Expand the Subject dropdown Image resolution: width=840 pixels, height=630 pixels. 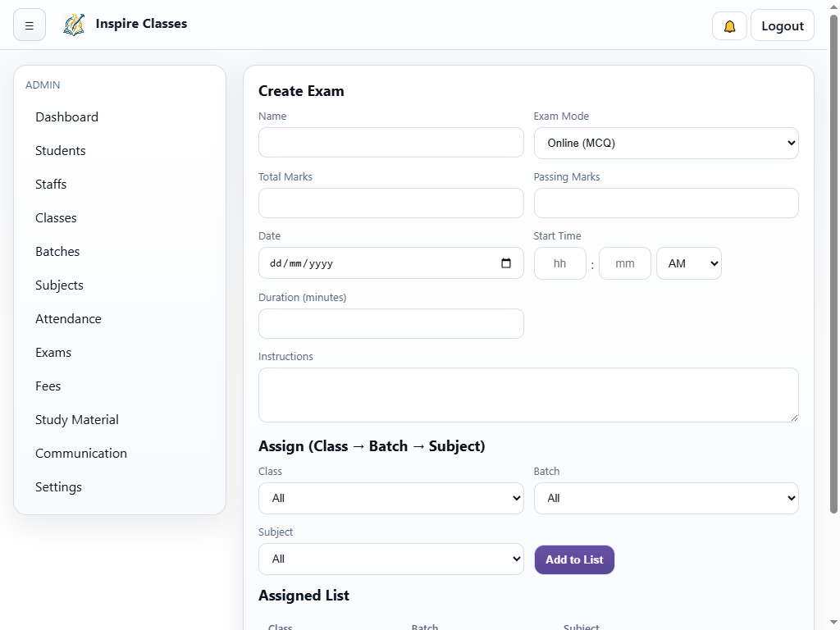pyautogui.click(x=390, y=559)
